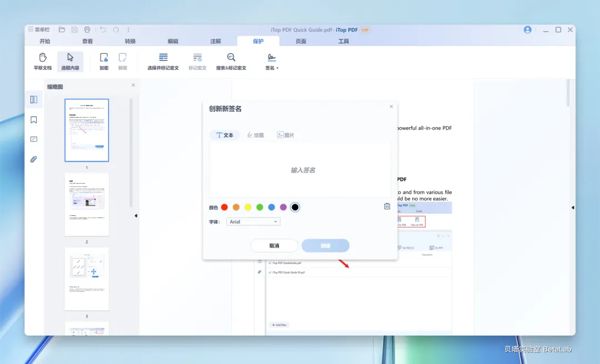The image size is (600, 364).
Task: Switch to the 查看 tab
Action: 87,41
